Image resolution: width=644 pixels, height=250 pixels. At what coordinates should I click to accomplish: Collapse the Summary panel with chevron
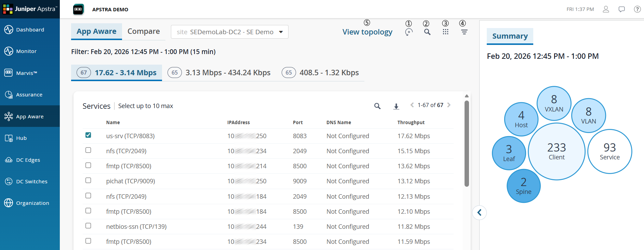(x=479, y=213)
